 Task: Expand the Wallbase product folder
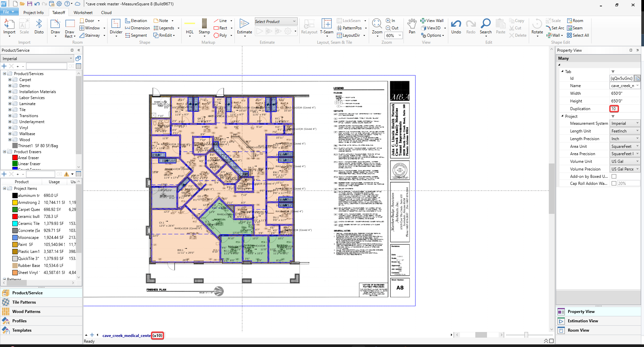(10, 134)
